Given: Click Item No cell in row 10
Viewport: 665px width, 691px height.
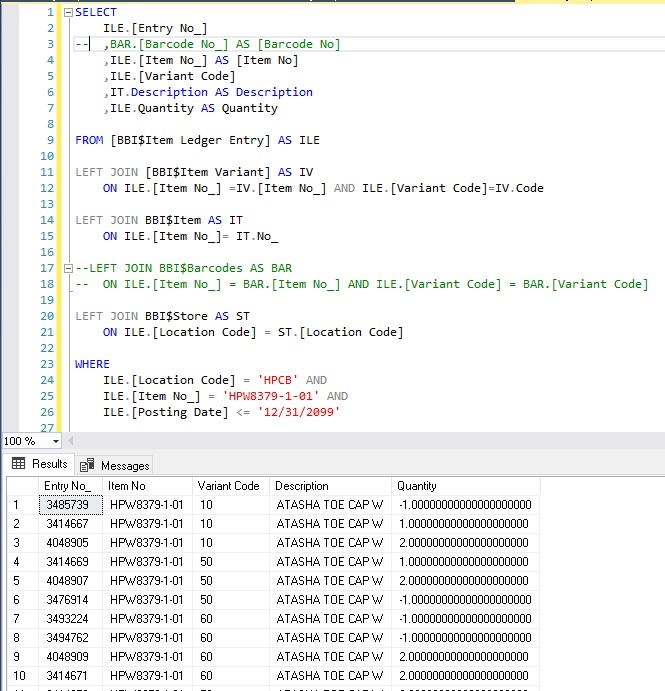Looking at the screenshot, I should point(147,675).
